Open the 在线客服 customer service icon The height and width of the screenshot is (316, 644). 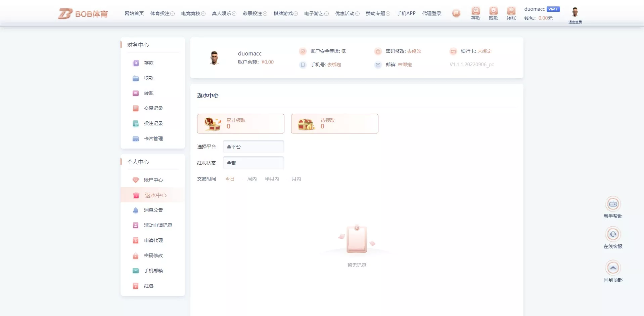pyautogui.click(x=613, y=235)
